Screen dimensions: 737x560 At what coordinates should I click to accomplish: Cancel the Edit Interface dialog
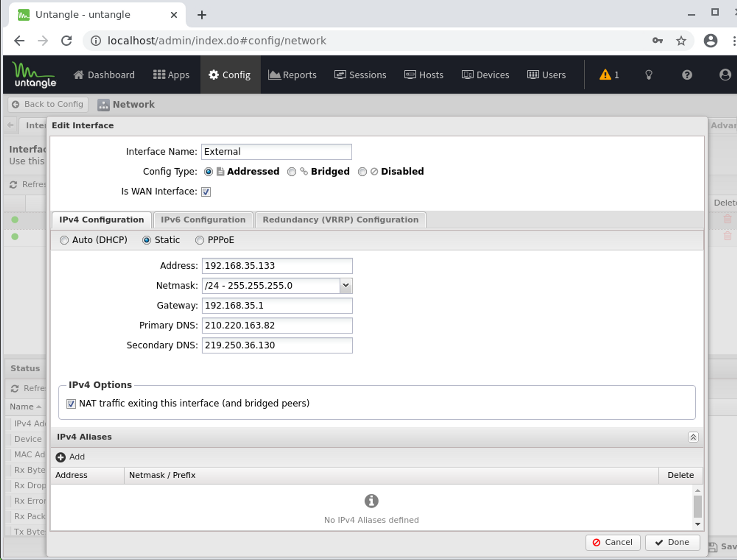[x=612, y=542]
